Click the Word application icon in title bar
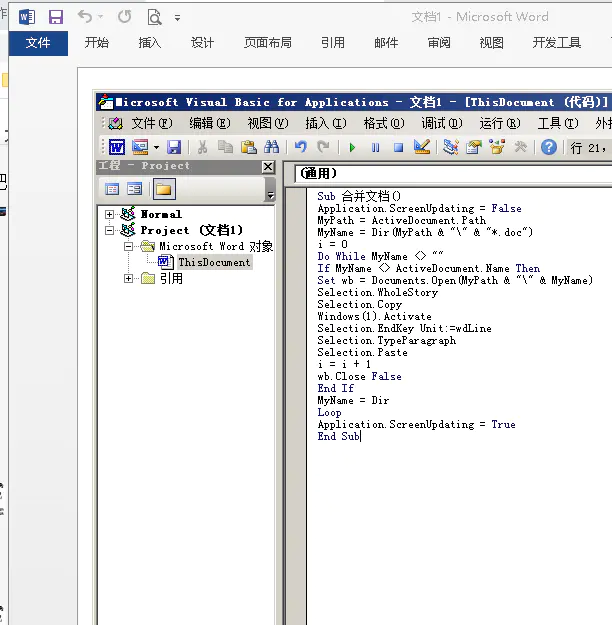Viewport: 612px width, 625px height. [27, 17]
